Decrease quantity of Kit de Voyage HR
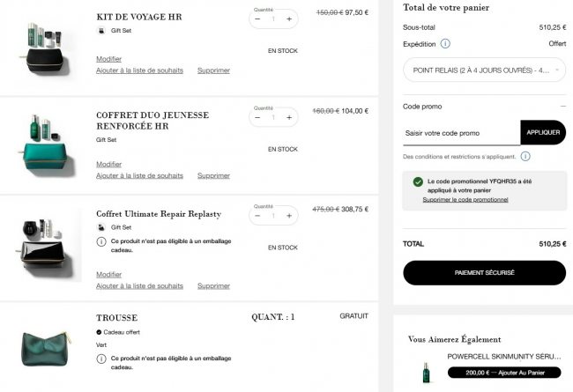Viewport: 573px width, 392px height. click(x=257, y=19)
